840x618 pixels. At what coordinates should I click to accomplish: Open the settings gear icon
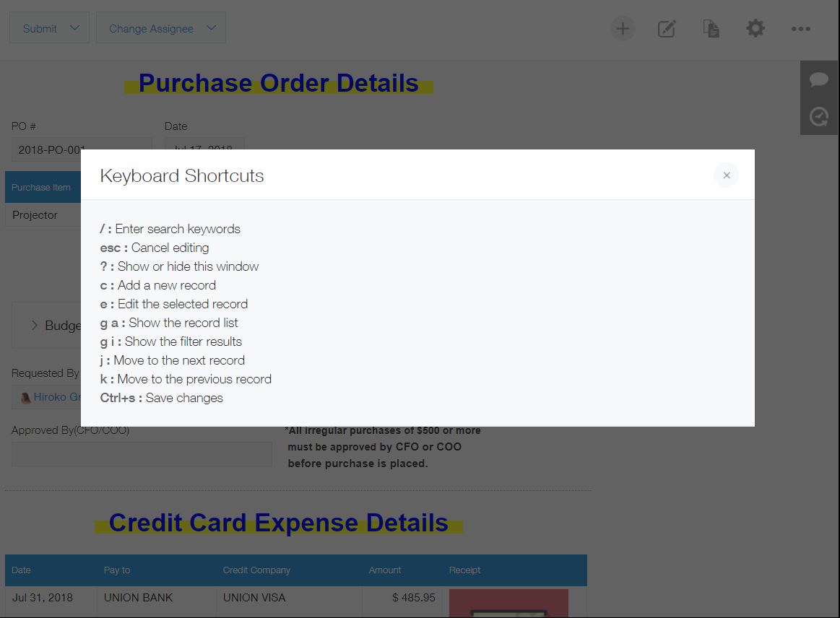click(755, 29)
